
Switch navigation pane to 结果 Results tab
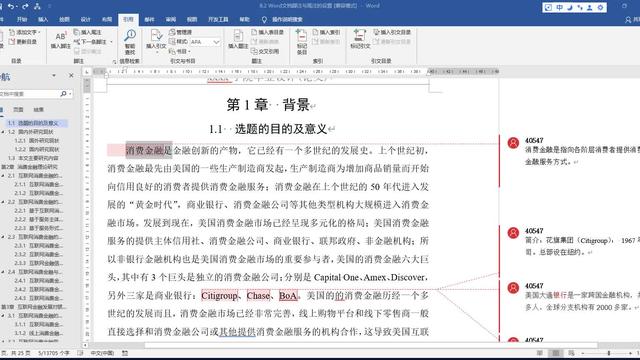(38, 109)
